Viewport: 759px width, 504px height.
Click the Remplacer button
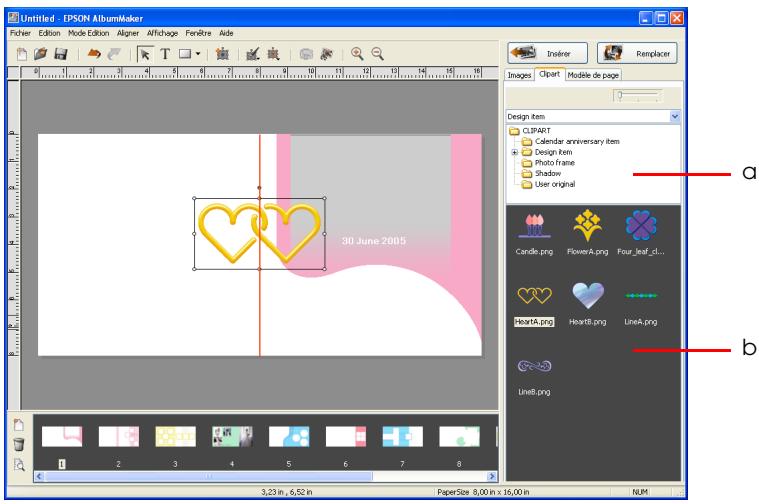point(637,53)
